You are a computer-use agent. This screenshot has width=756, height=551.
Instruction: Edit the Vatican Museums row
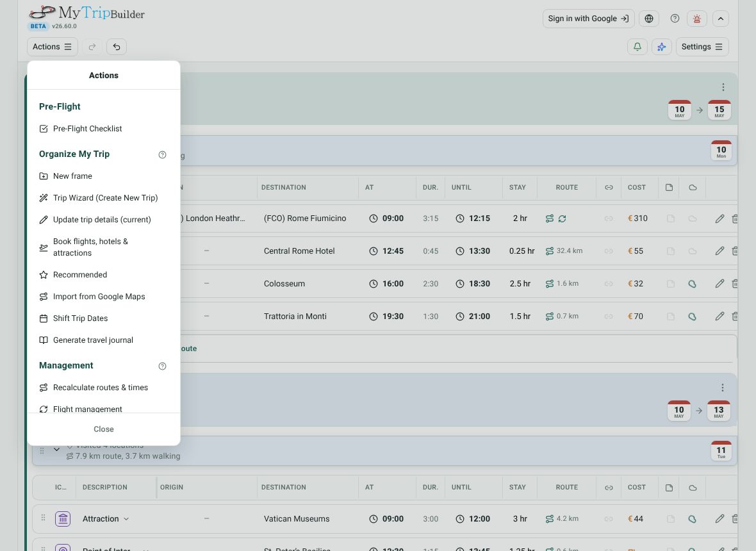coord(719,519)
